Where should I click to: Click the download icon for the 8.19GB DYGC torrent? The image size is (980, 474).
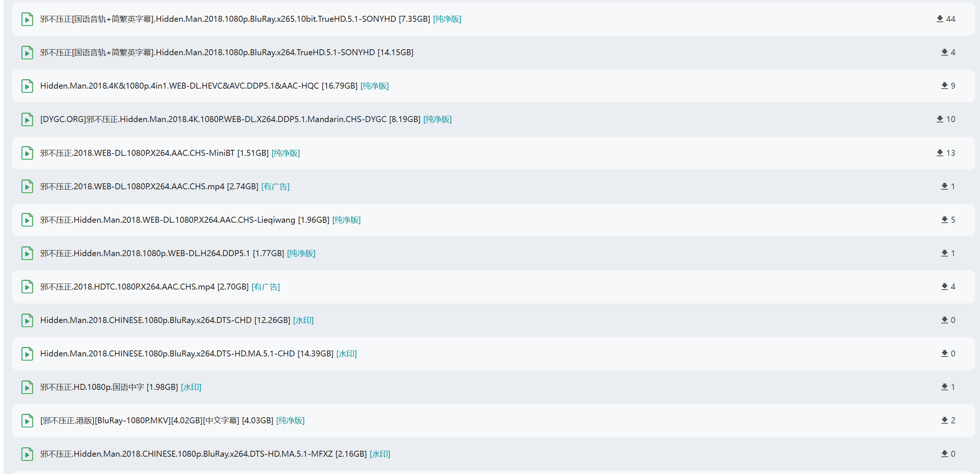(x=940, y=119)
